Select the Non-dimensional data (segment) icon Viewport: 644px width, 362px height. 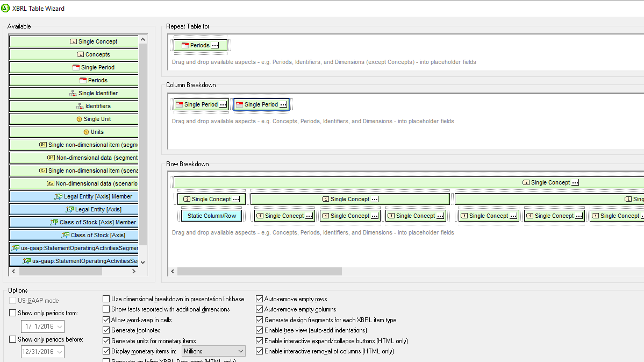(x=51, y=158)
